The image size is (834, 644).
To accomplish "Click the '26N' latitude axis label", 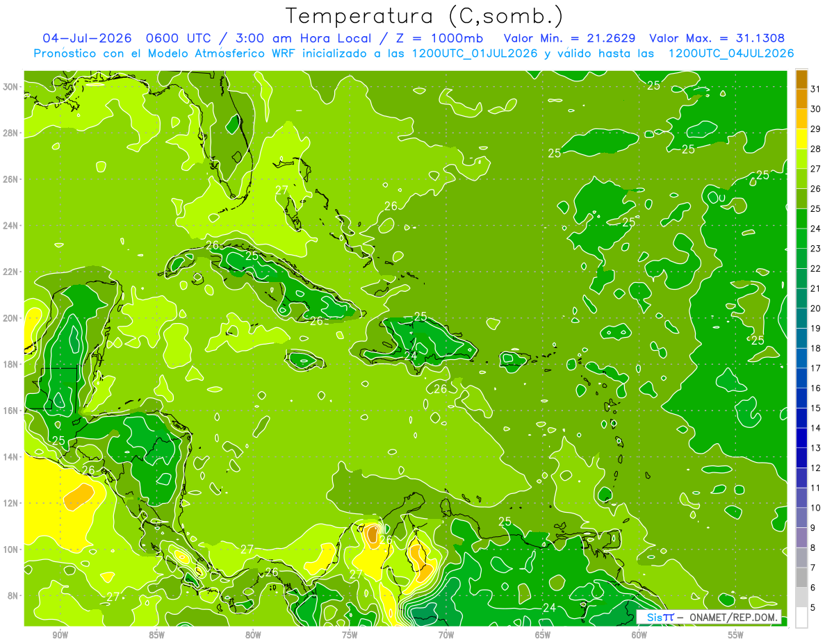I will tap(12, 179).
